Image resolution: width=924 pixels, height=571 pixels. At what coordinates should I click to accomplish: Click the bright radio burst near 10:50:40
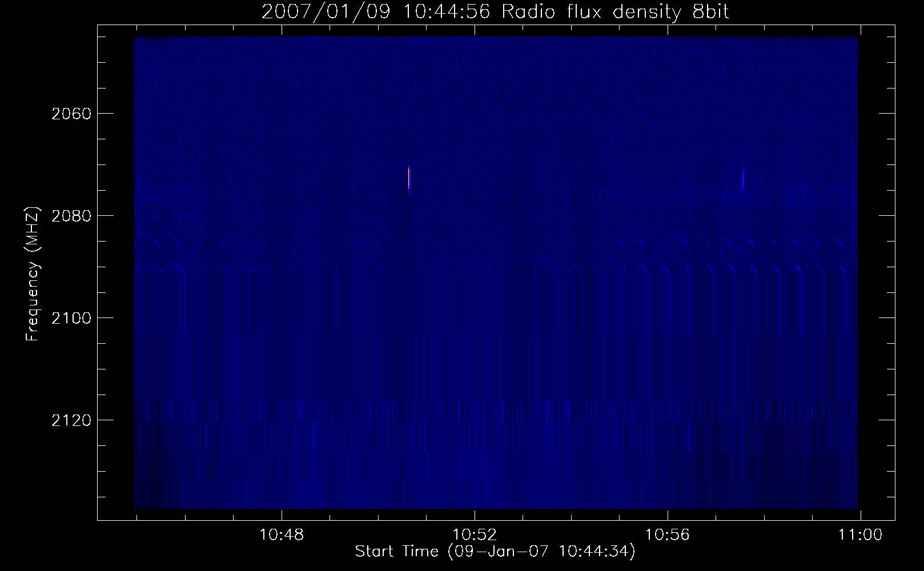409,178
